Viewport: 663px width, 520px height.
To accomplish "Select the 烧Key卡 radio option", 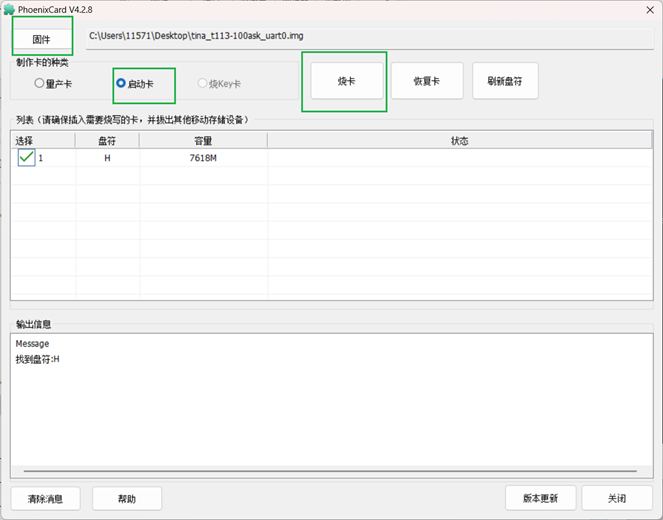I will (219, 84).
